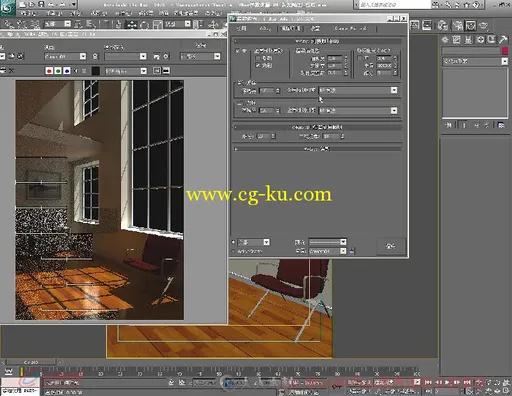Click the object color swatch in command panel
The image size is (512, 396).
tap(505, 51)
